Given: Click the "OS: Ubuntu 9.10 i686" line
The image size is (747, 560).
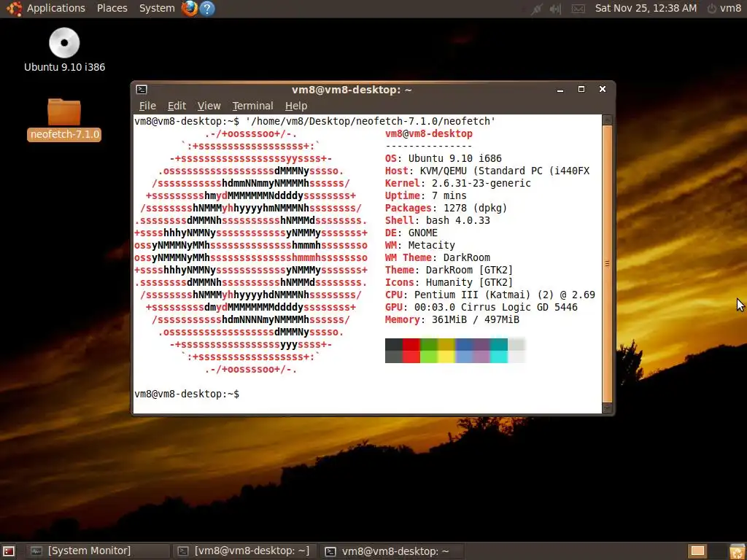Looking at the screenshot, I should tap(443, 158).
